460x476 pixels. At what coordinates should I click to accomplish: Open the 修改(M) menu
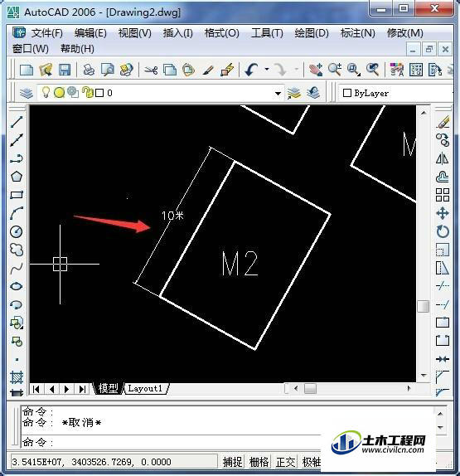pos(405,33)
